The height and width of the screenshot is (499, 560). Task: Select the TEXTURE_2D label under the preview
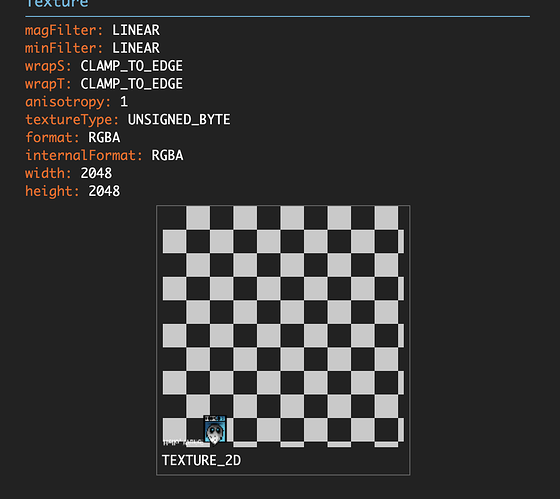(201, 460)
